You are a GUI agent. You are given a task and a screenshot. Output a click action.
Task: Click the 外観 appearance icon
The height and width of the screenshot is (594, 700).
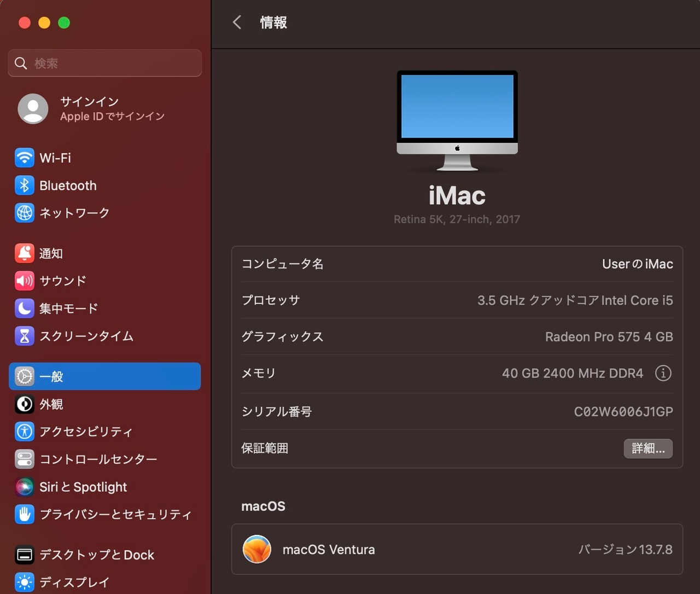24,404
